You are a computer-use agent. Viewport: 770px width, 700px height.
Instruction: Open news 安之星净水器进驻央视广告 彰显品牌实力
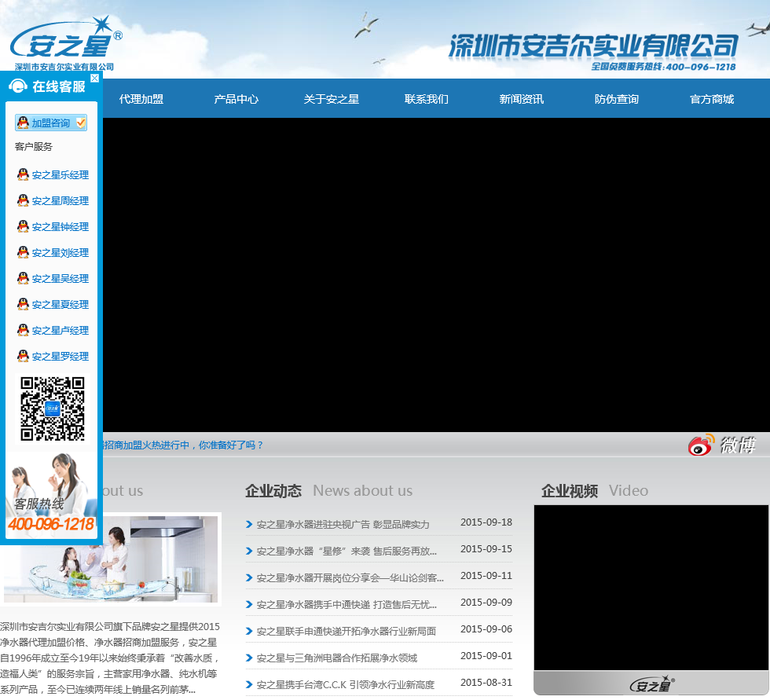click(343, 525)
